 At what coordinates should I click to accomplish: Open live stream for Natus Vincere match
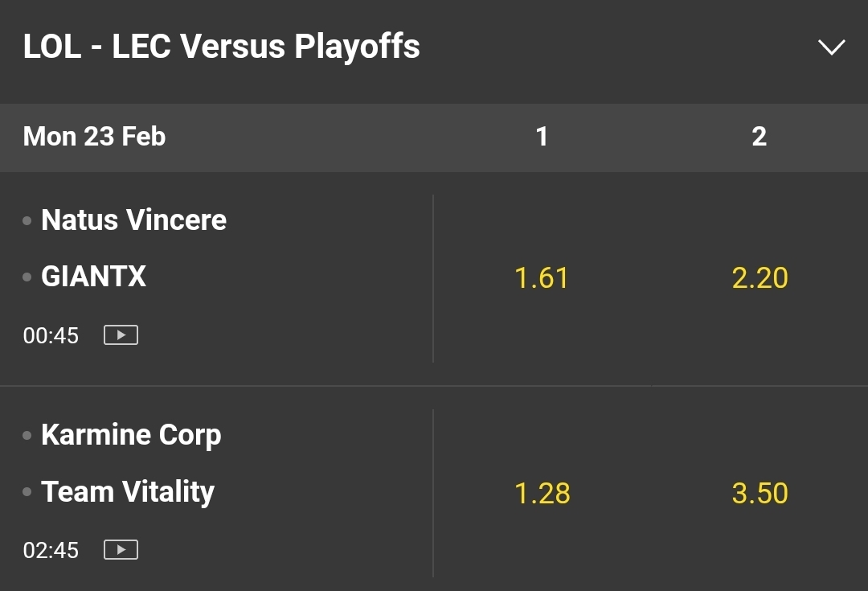point(121,334)
